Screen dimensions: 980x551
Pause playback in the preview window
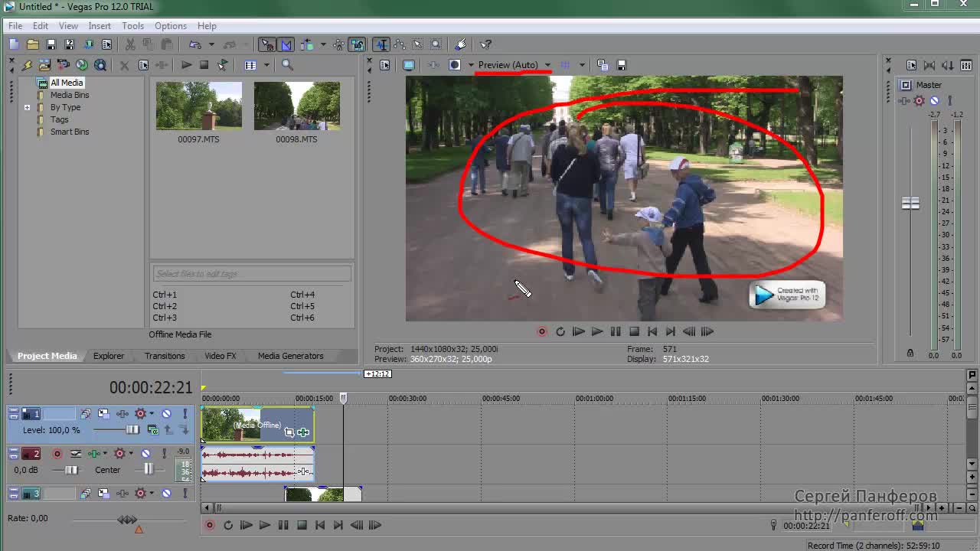tap(616, 331)
